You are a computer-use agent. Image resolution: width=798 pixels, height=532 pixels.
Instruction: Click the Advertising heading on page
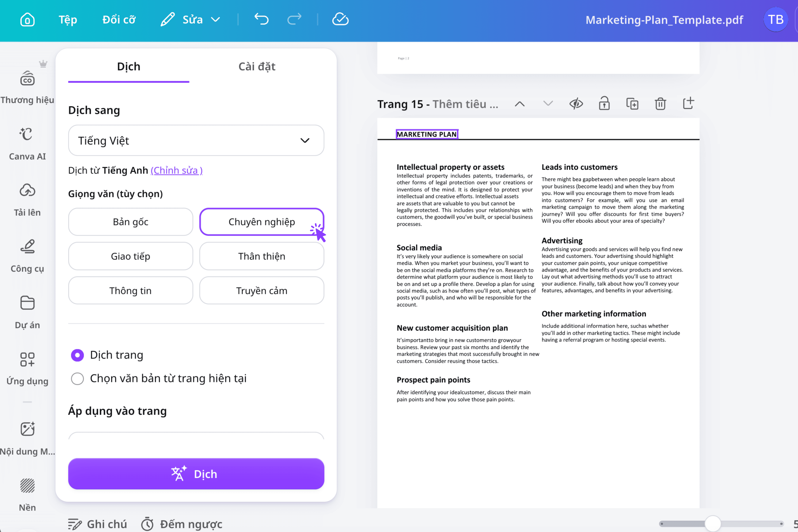pyautogui.click(x=562, y=241)
